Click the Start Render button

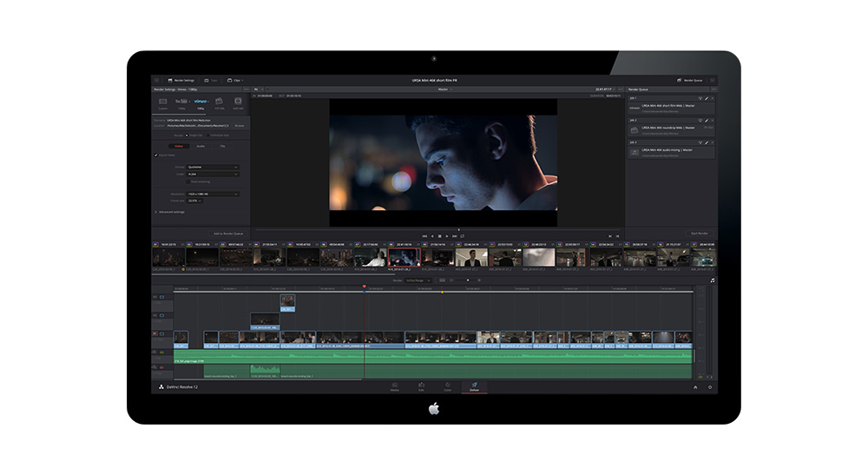tap(699, 234)
